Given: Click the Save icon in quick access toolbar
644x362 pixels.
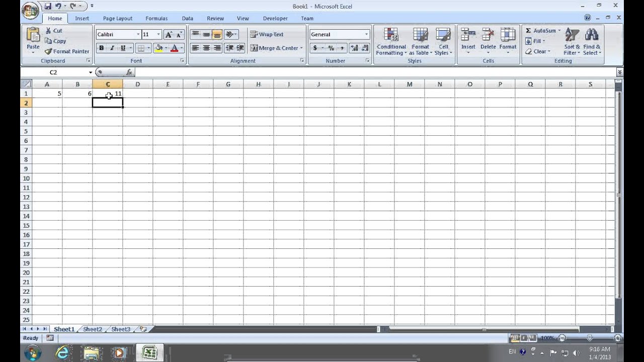Looking at the screenshot, I should point(48,6).
